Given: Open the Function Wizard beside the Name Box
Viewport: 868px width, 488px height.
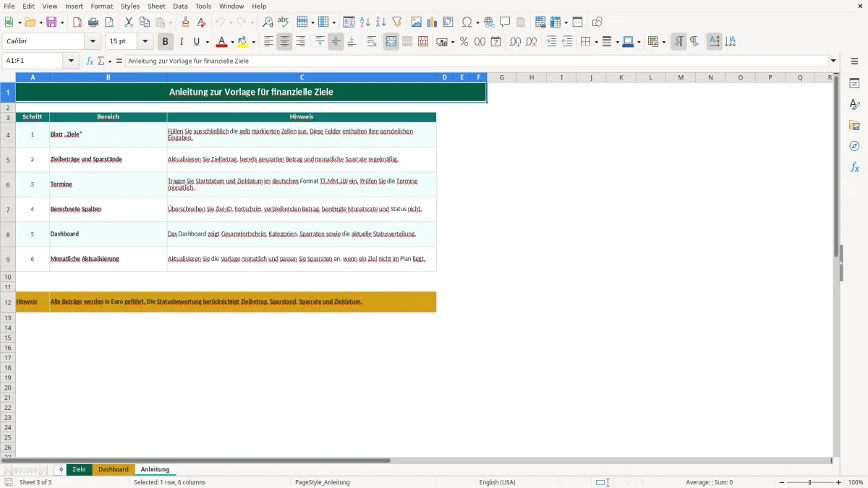Looking at the screenshot, I should 90,61.
